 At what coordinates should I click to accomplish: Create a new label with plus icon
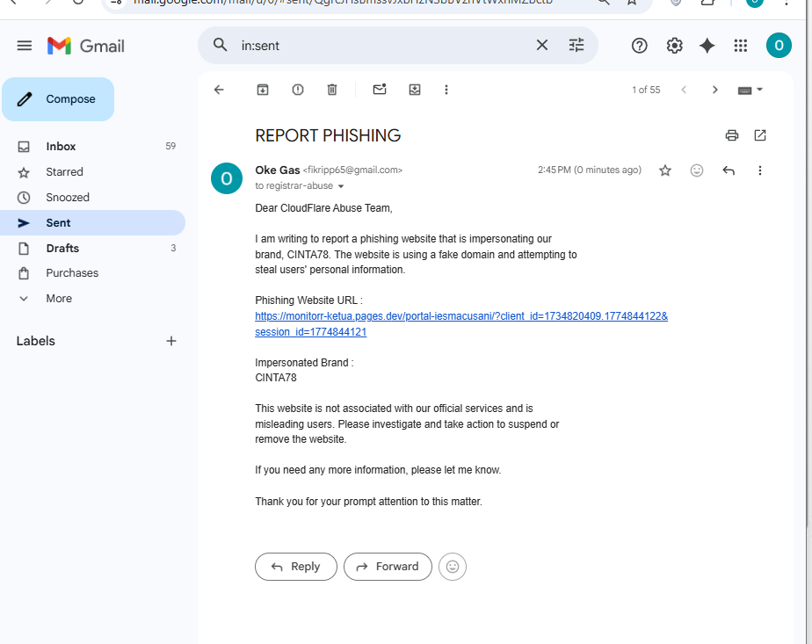click(x=170, y=341)
